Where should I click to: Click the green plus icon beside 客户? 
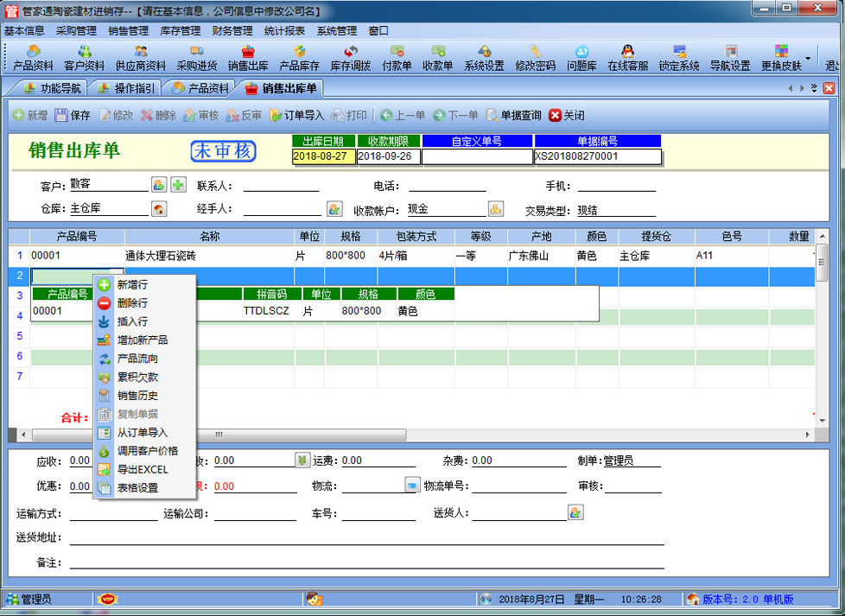tap(178, 184)
